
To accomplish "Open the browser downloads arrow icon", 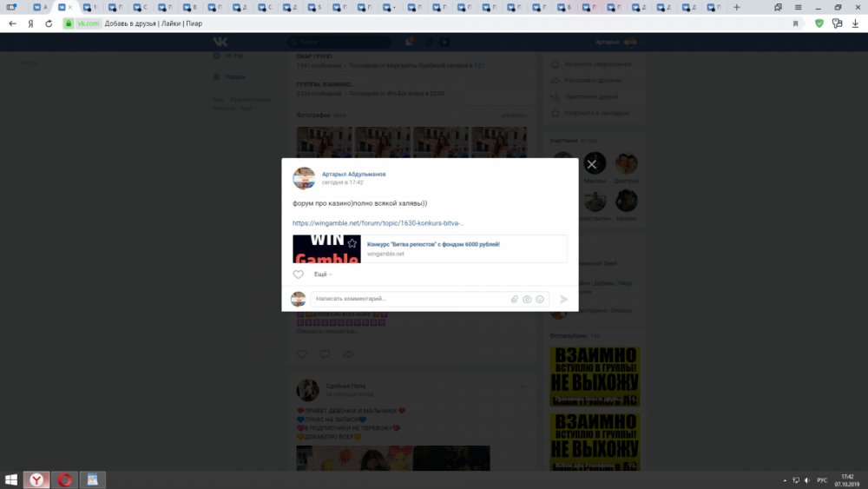I will 855,23.
